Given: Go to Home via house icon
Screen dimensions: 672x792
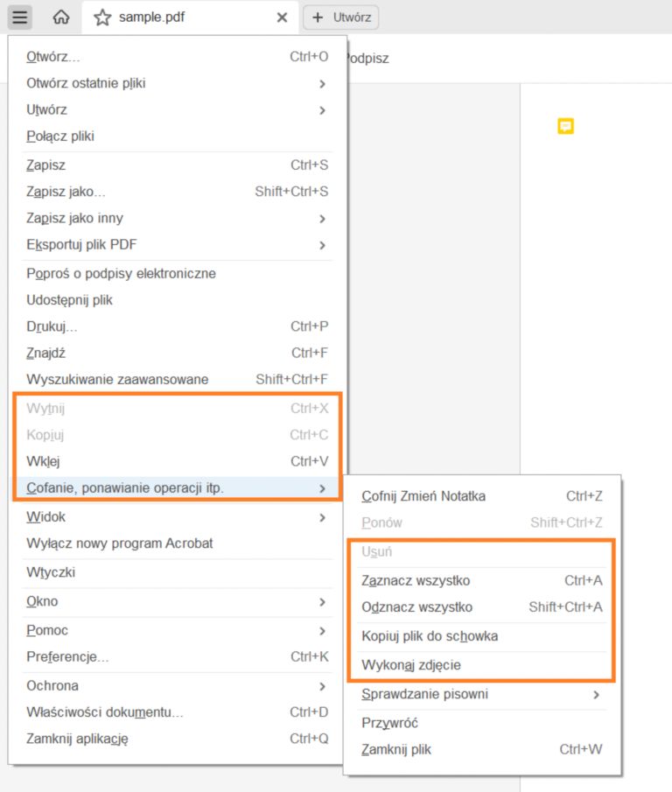Looking at the screenshot, I should (x=61, y=17).
